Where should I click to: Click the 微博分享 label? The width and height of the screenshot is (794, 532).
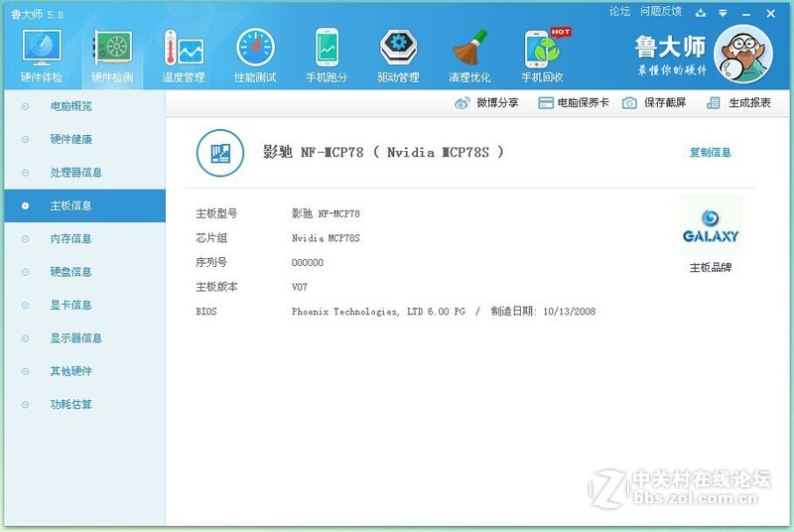pos(497,103)
